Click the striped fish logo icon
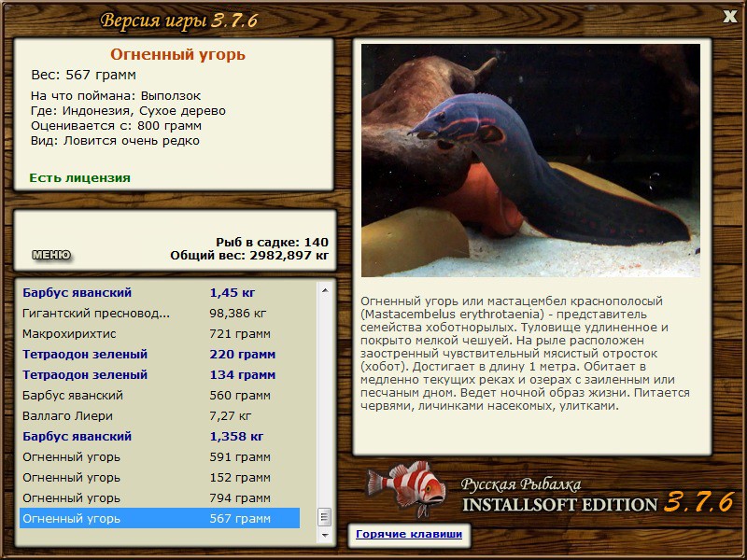The height and width of the screenshot is (560, 747). click(x=406, y=489)
